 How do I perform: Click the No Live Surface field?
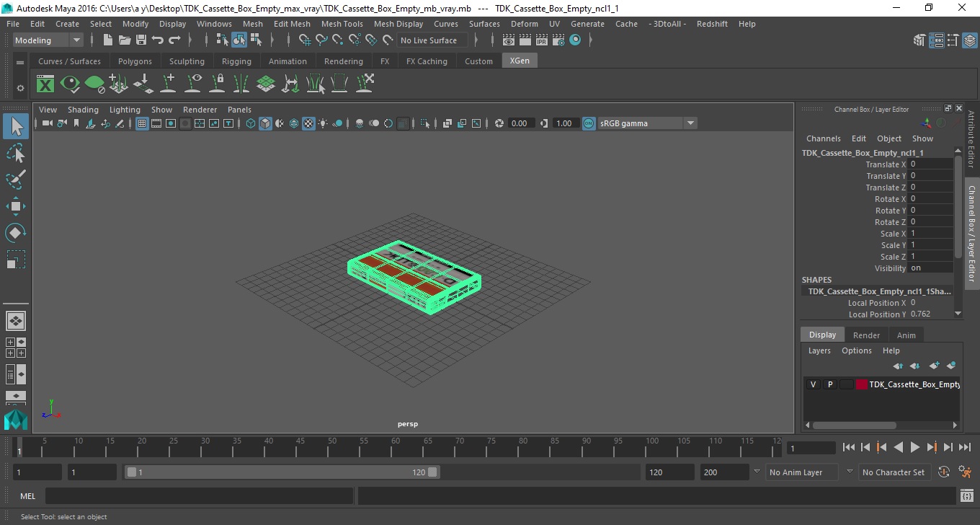tap(432, 40)
